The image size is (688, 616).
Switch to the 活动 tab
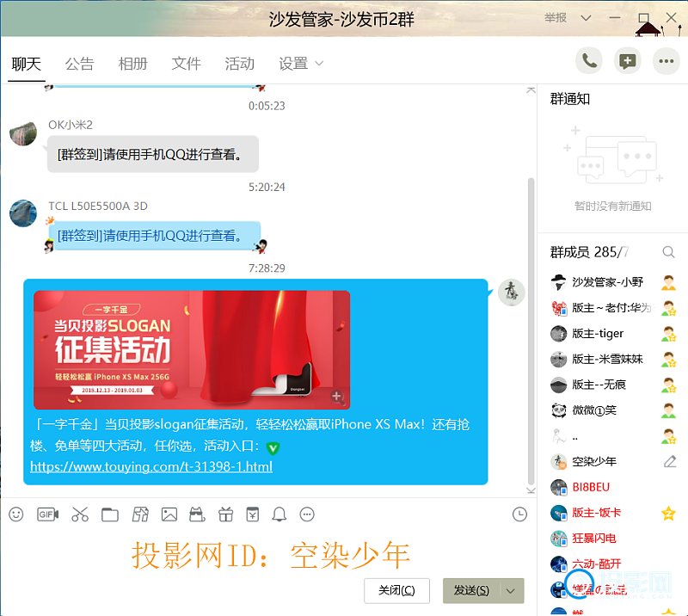coord(240,65)
